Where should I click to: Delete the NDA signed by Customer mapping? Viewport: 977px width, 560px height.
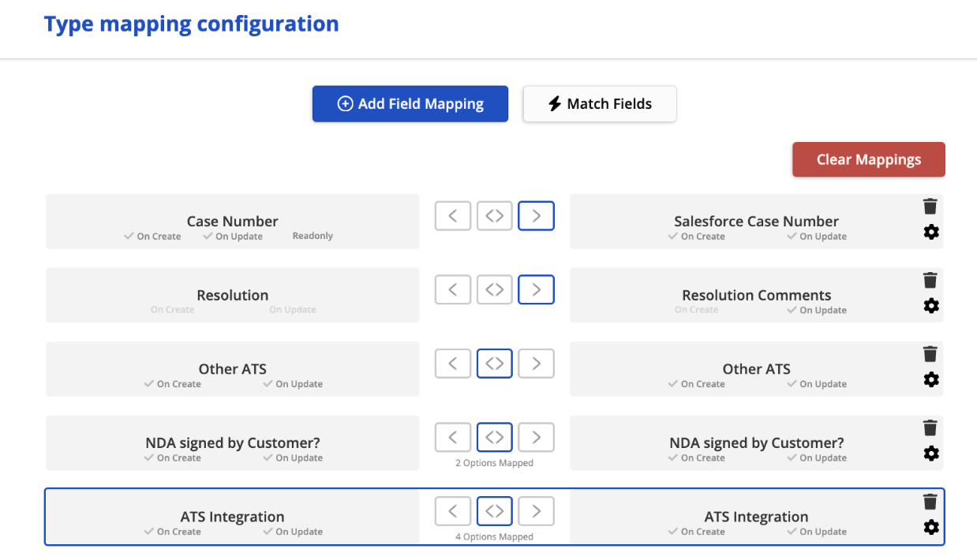(930, 428)
